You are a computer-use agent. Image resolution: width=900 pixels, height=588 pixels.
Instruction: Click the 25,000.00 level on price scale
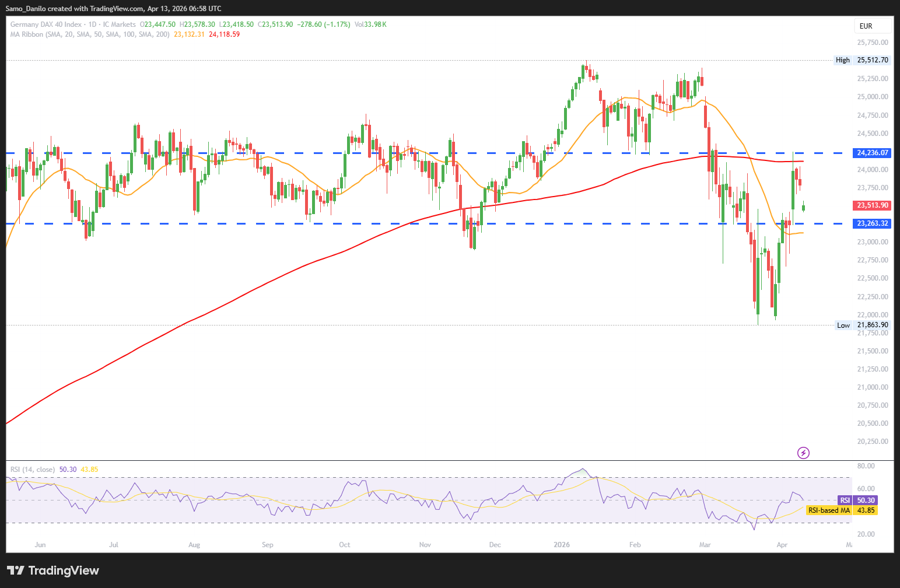pos(873,97)
